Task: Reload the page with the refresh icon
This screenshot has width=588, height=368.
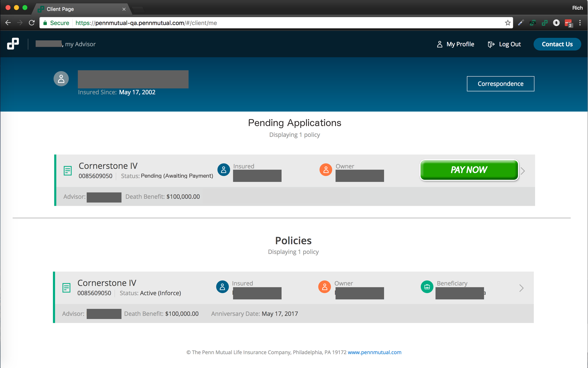Action: (x=32, y=23)
